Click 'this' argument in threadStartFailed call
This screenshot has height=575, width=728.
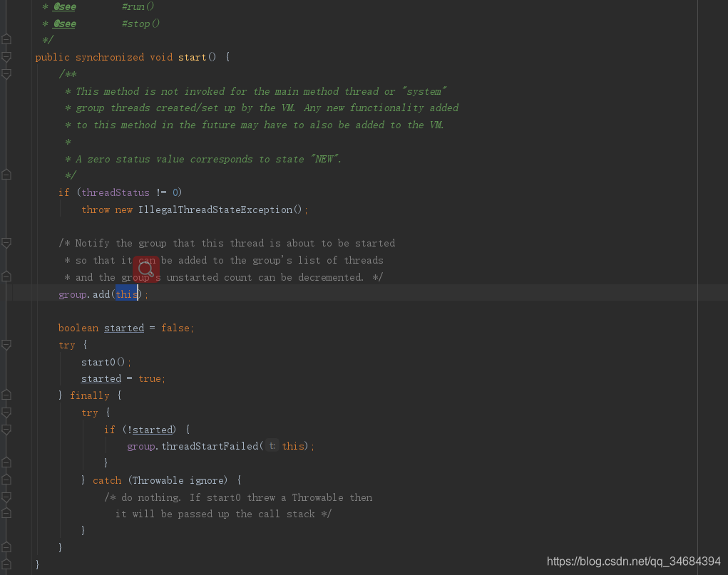click(x=293, y=446)
